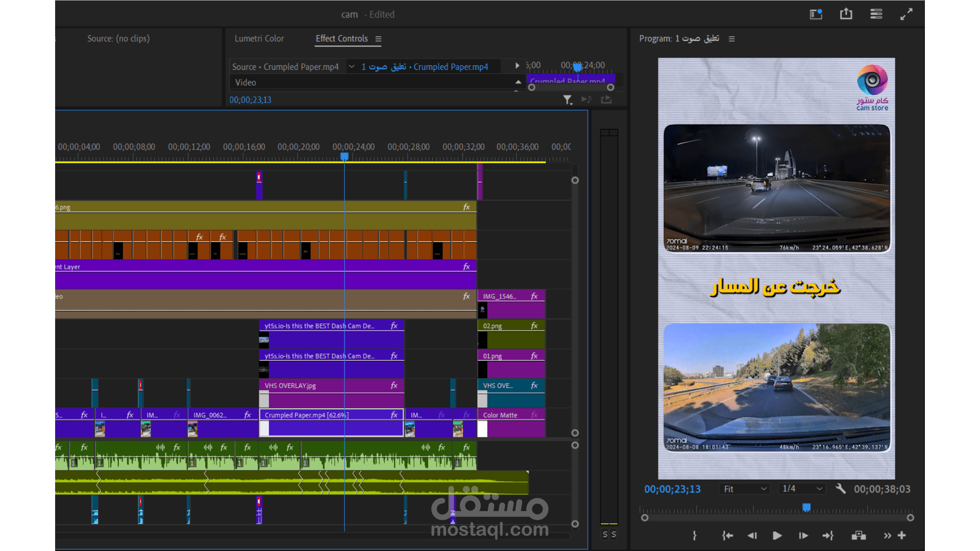
Task: Step forward one frame
Action: pyautogui.click(x=803, y=536)
